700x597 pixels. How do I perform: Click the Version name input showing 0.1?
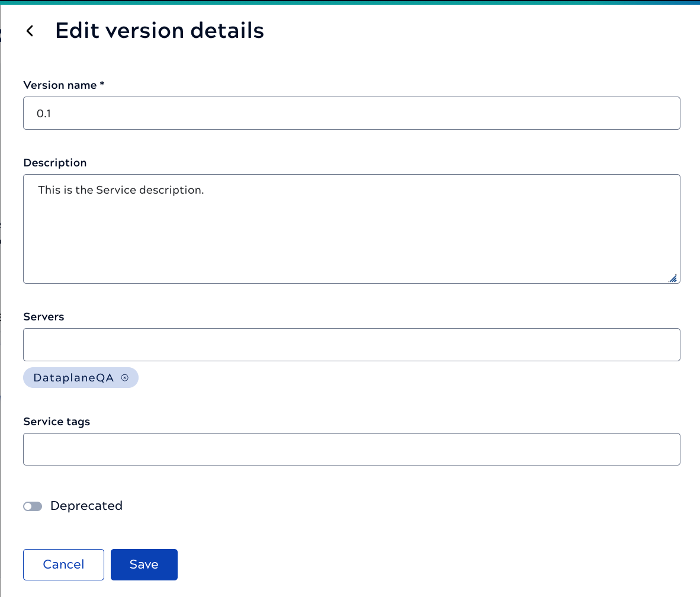tap(351, 113)
